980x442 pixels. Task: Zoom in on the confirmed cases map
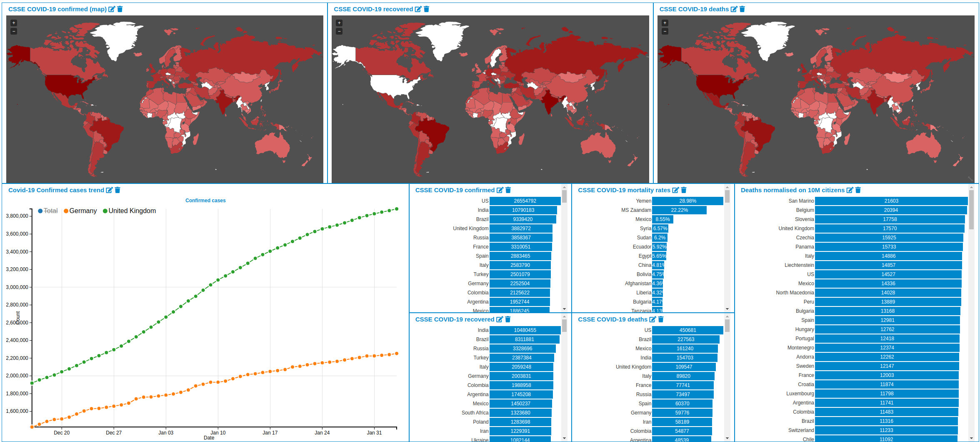pos(14,23)
